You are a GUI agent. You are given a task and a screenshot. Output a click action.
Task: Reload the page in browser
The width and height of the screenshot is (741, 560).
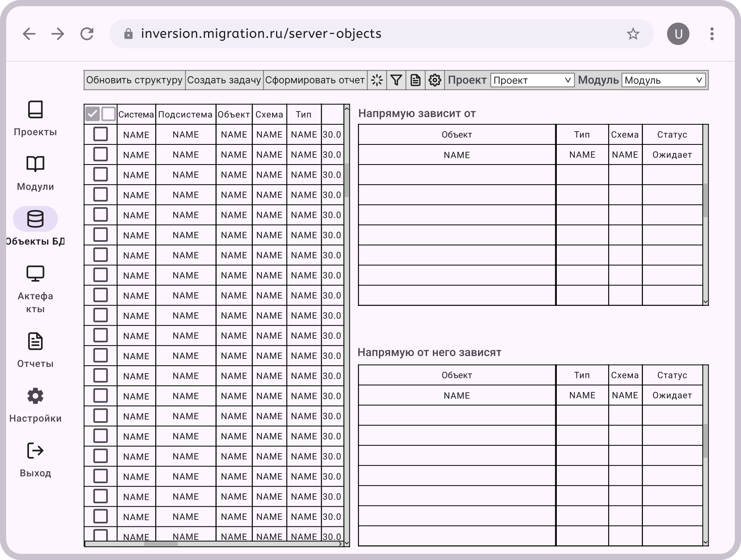coord(87,34)
